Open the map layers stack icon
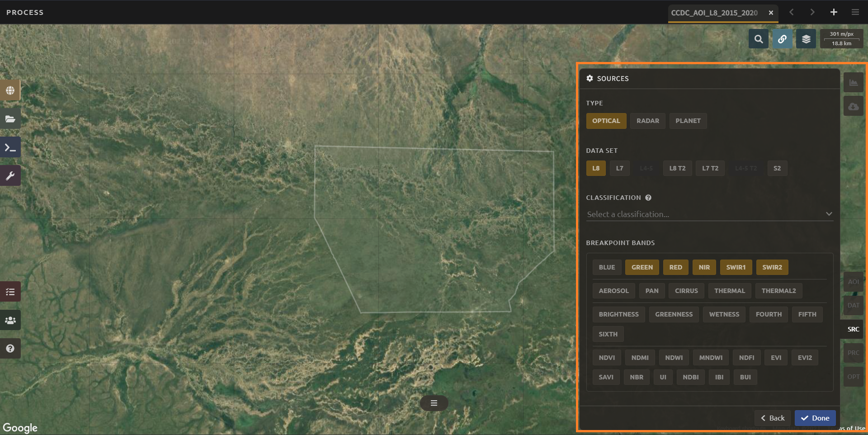The width and height of the screenshot is (868, 435). (806, 39)
